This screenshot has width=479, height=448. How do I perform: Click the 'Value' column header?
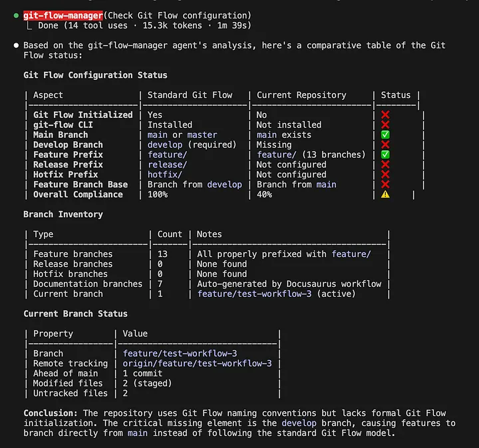pos(135,334)
